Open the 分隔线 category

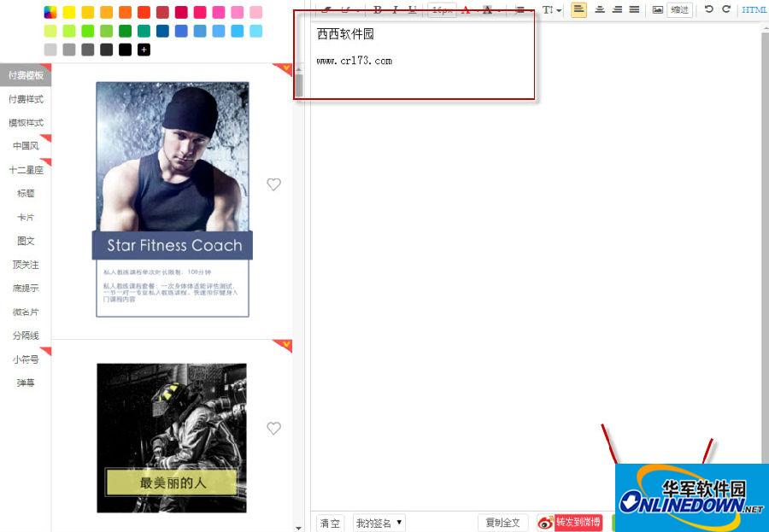(x=26, y=336)
